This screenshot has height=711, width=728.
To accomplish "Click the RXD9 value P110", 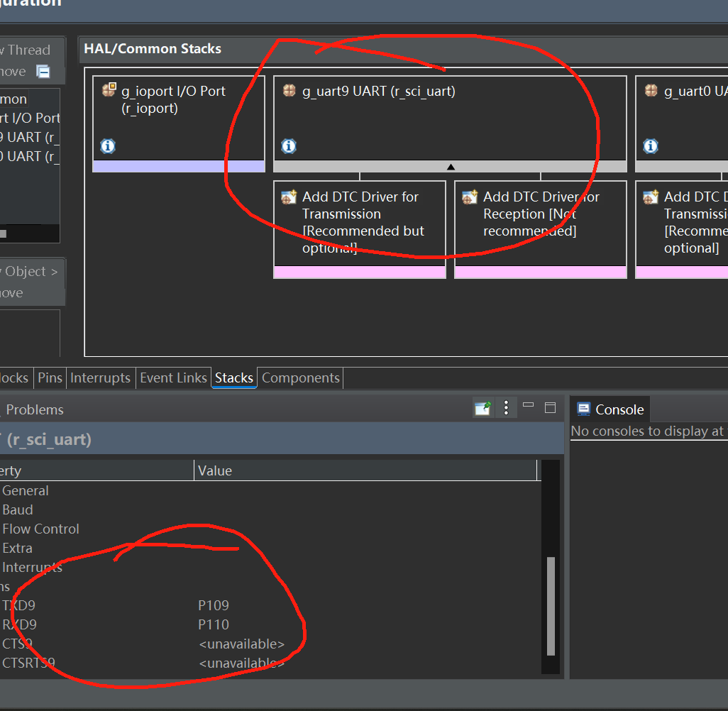I will (x=214, y=624).
